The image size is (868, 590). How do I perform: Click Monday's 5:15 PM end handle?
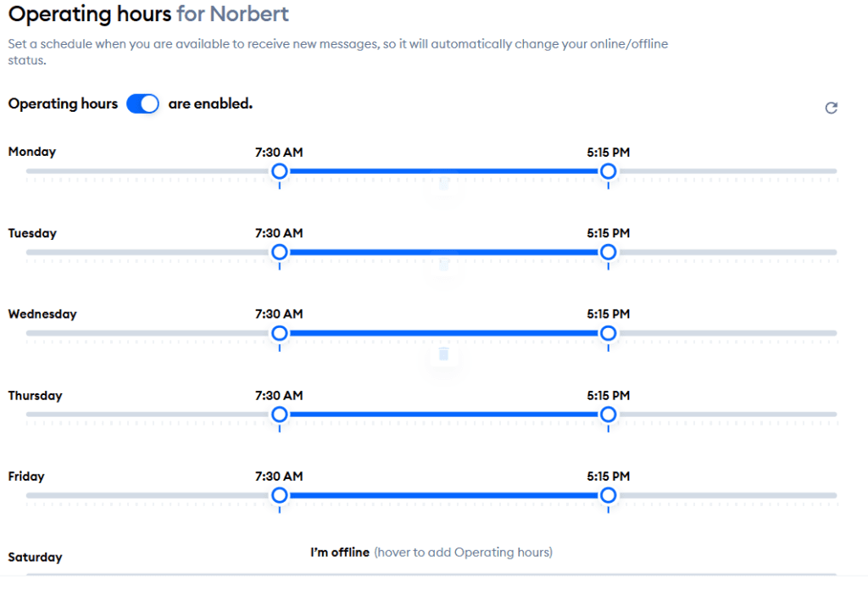(608, 171)
